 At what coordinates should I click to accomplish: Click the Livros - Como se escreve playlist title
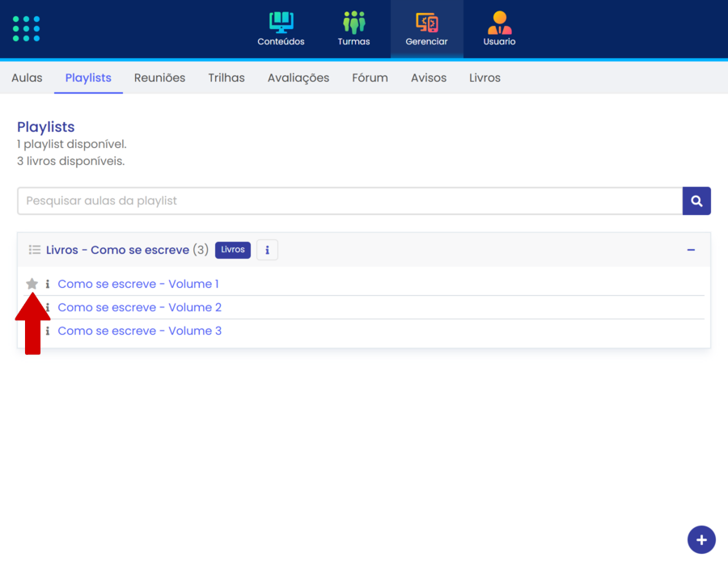(117, 250)
